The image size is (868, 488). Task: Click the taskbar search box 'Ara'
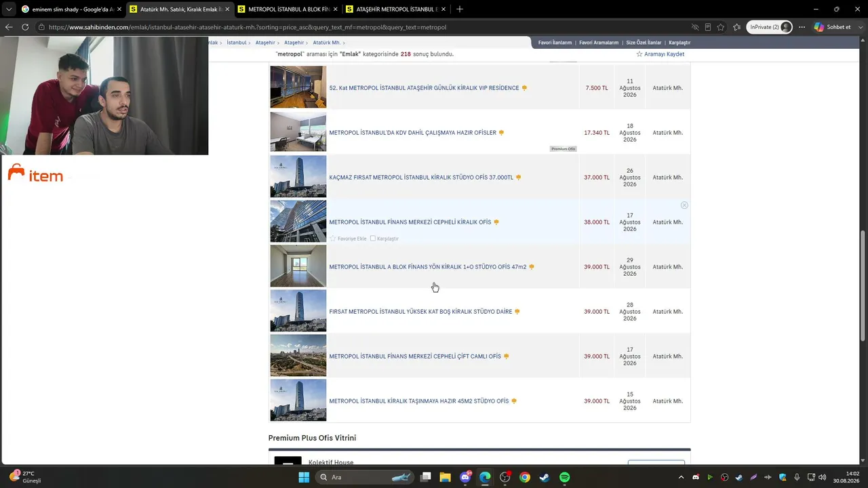[x=365, y=477]
